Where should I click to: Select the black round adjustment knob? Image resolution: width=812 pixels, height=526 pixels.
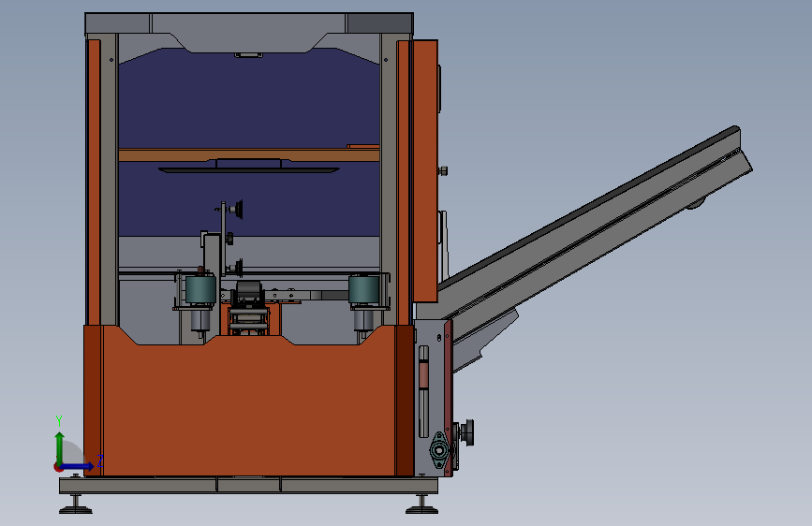467,432
